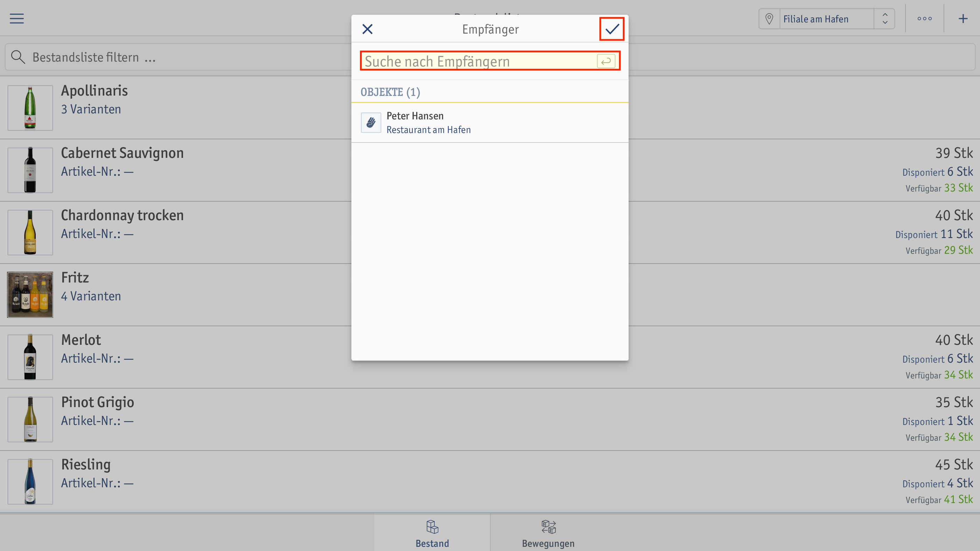Screen dimensions: 980x551
Task: Select Chardonnay trocken item name
Action: click(x=122, y=216)
